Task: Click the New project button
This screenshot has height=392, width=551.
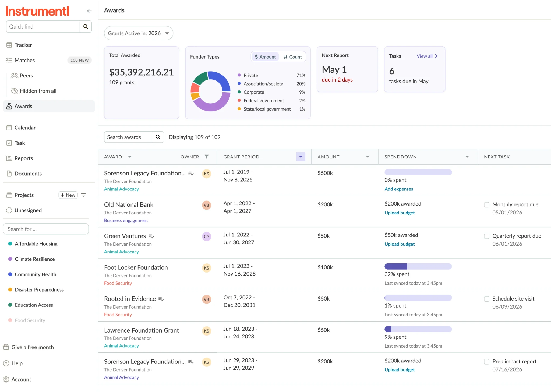Action: 68,195
